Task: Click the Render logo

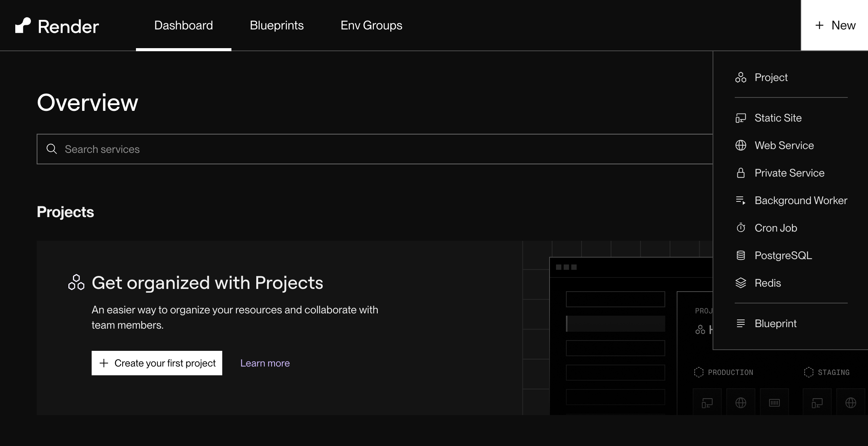Action: point(57,25)
